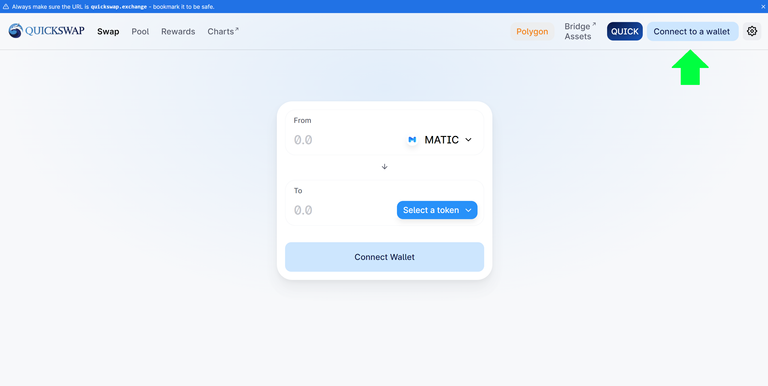Screen dimensions: 768x386
Task: Open the Select a token dropdown
Action: click(x=437, y=210)
